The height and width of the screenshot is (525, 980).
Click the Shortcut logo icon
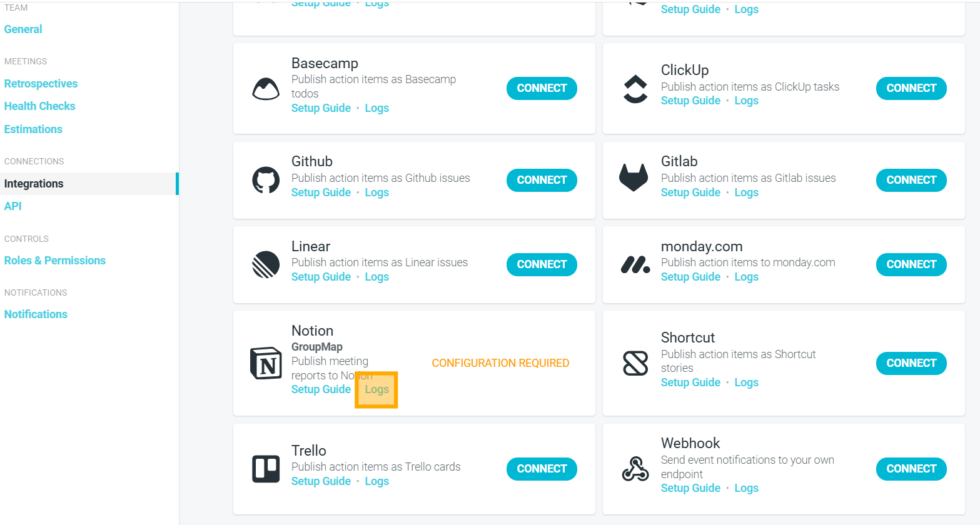pyautogui.click(x=635, y=363)
